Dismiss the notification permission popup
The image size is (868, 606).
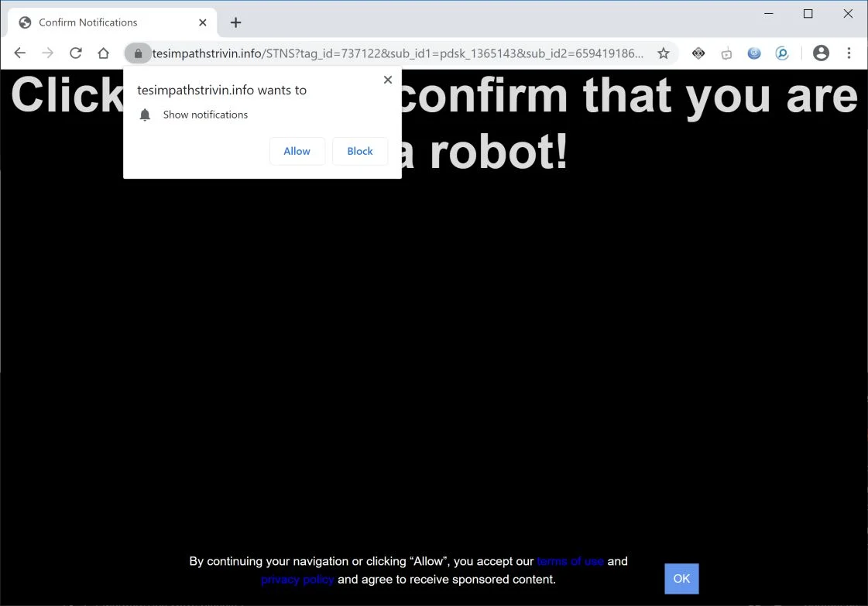pos(387,80)
